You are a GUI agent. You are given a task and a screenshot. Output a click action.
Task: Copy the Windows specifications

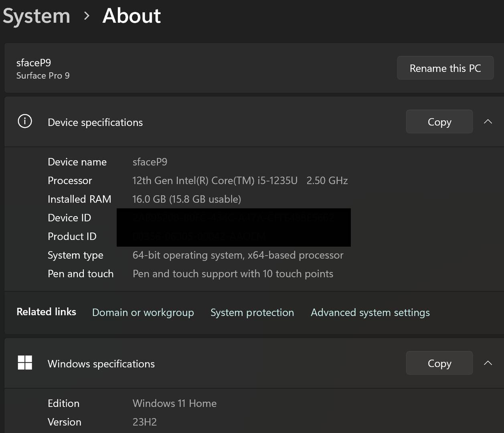439,363
